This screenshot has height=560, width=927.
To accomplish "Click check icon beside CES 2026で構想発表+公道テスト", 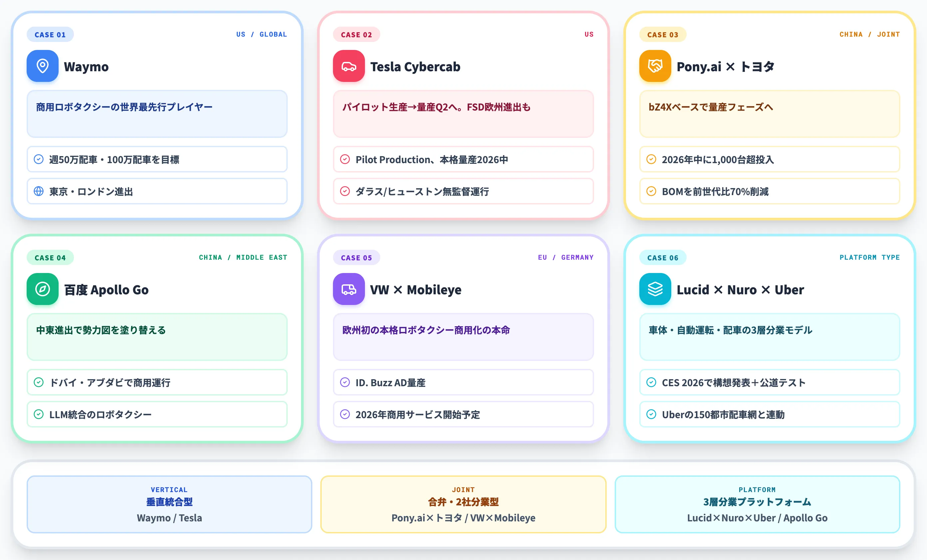I will click(651, 382).
